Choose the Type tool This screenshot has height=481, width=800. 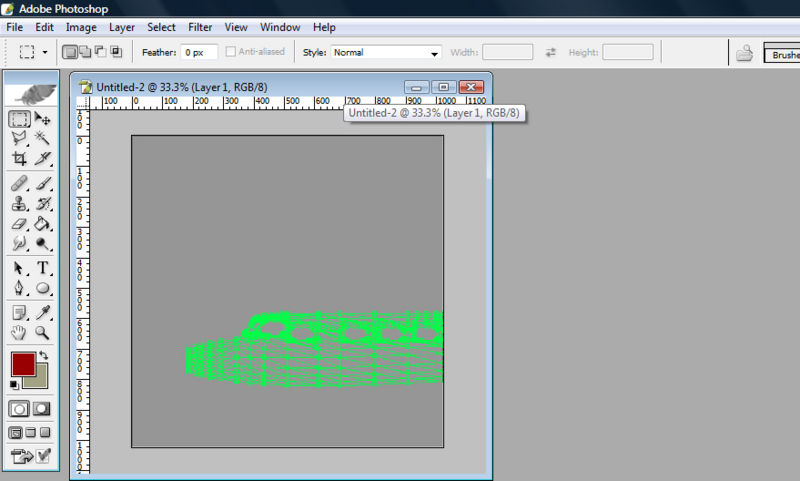pyautogui.click(x=43, y=268)
